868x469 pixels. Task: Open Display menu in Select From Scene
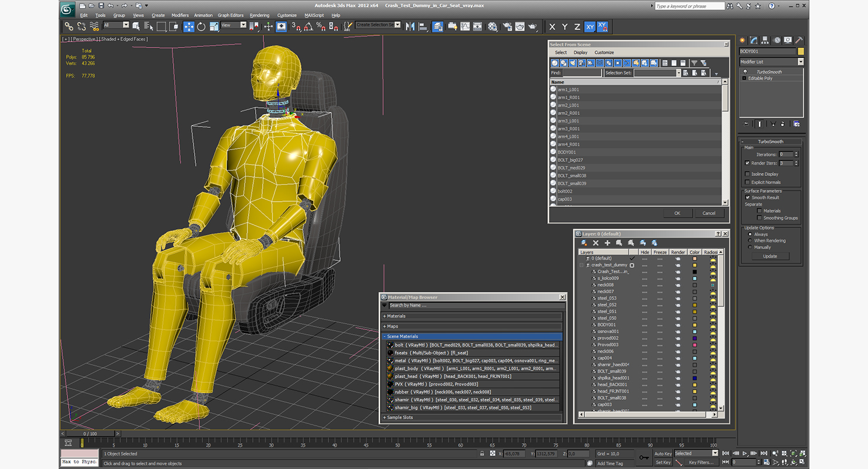(x=581, y=52)
